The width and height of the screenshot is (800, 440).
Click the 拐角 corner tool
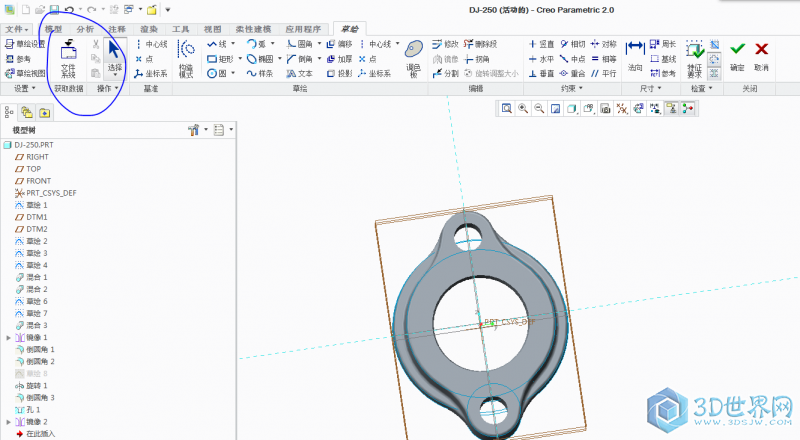(x=477, y=59)
